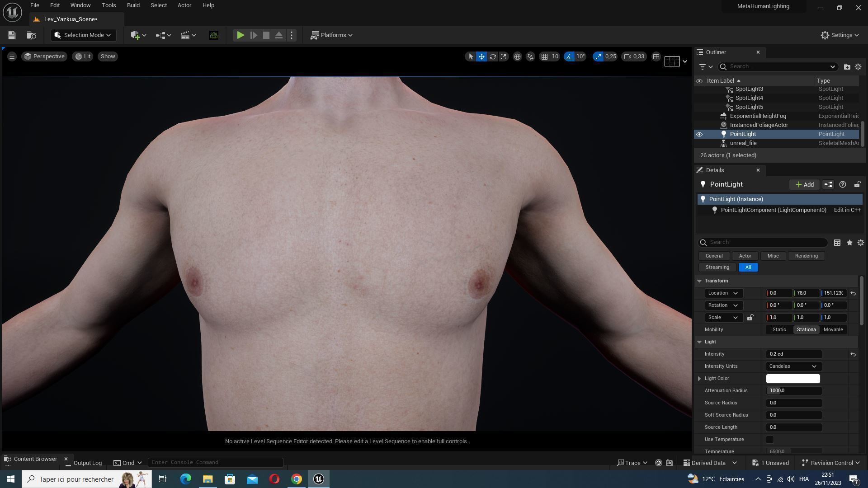Click the Save current level icon

point(12,35)
